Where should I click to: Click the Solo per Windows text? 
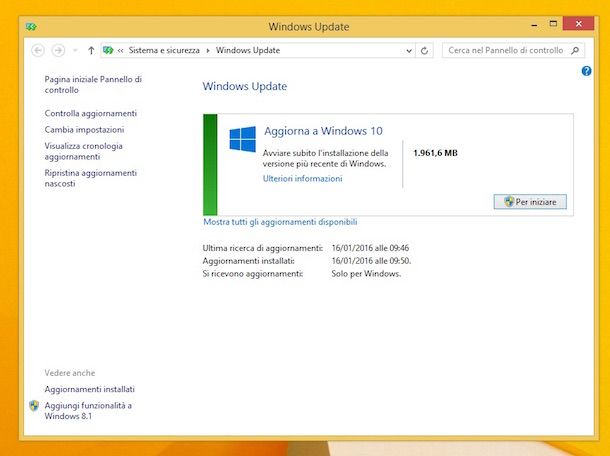(366, 274)
